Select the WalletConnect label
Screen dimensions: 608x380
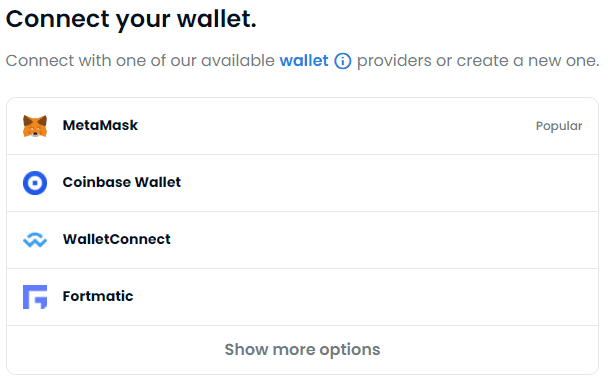pyautogui.click(x=117, y=239)
